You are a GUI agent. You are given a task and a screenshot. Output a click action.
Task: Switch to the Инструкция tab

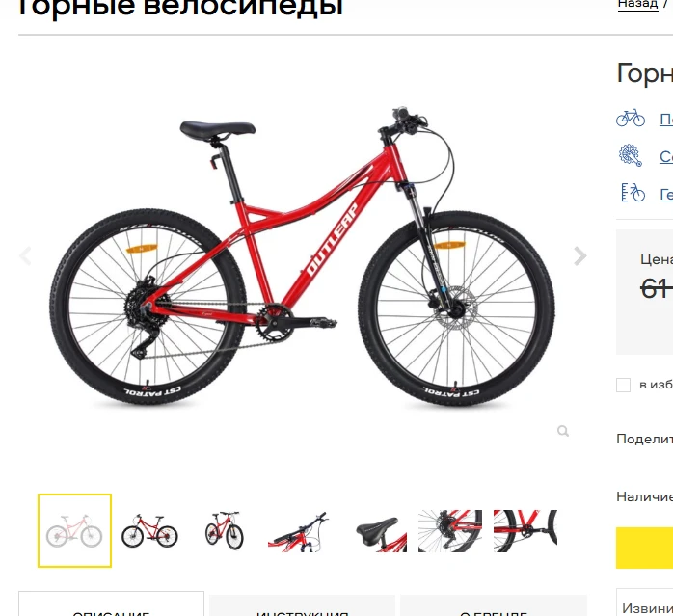click(x=302, y=605)
